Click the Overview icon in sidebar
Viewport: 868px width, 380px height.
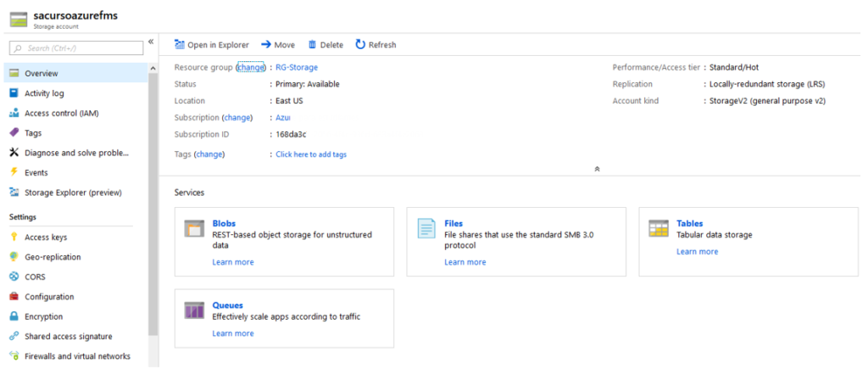pyautogui.click(x=14, y=73)
